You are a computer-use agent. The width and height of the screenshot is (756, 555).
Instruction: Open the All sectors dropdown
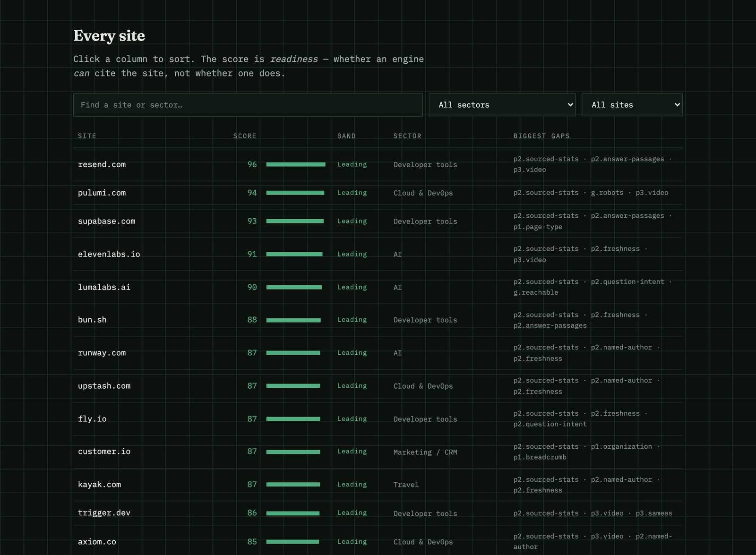tap(502, 105)
